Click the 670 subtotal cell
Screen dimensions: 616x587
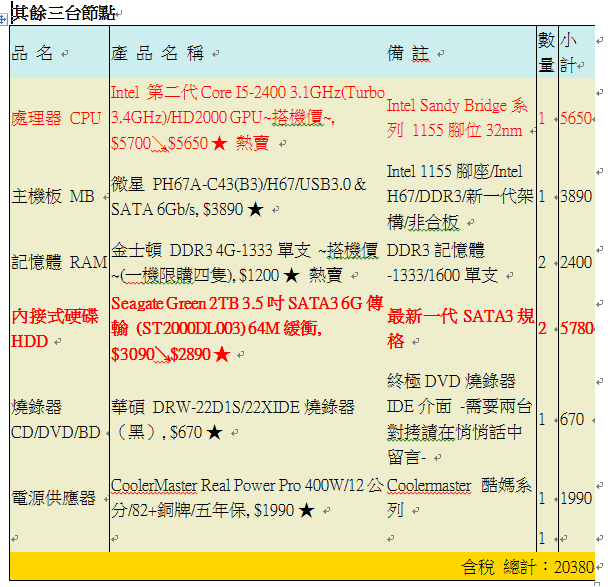tap(572, 419)
